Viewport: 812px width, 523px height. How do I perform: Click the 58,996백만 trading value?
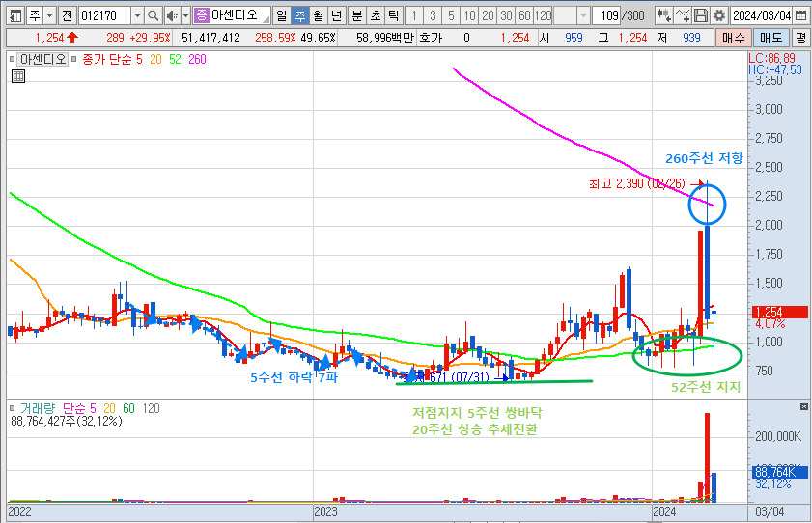[x=385, y=38]
